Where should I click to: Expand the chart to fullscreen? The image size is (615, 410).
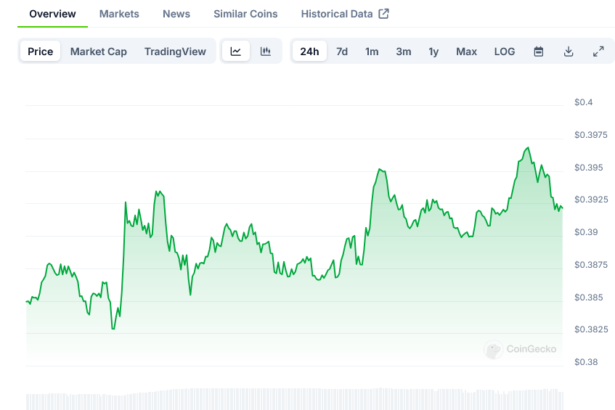[598, 51]
